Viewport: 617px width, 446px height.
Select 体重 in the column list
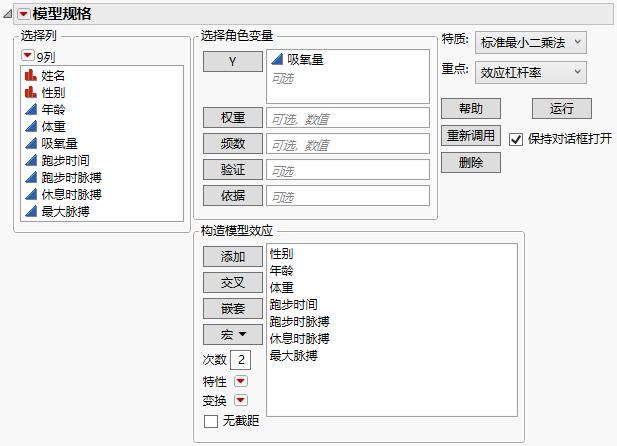[x=53, y=126]
